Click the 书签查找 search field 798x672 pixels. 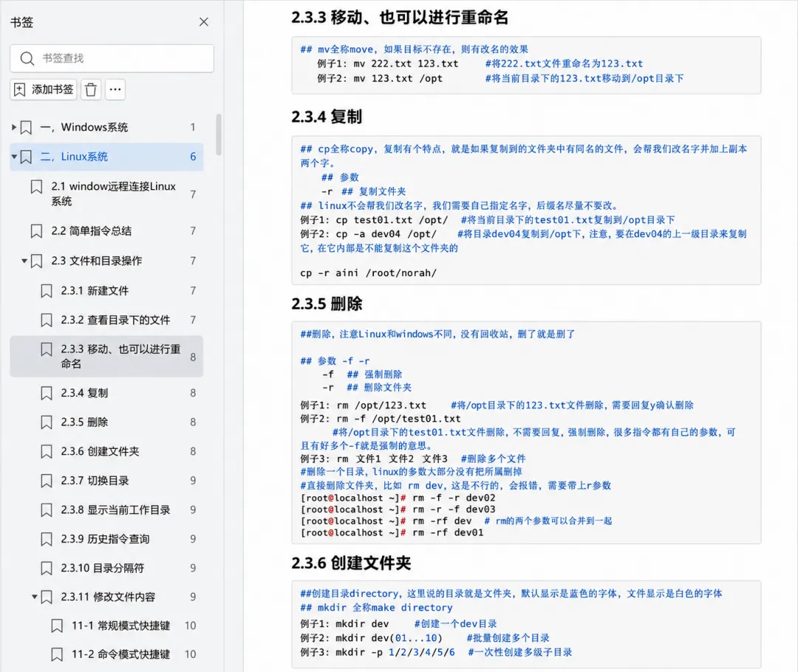[112, 58]
